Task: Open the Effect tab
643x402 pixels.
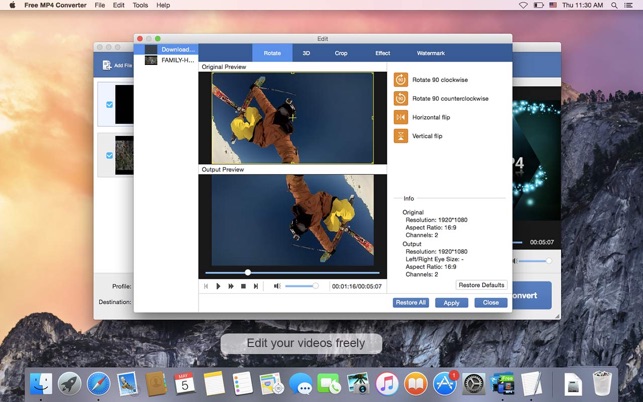Action: 383,53
